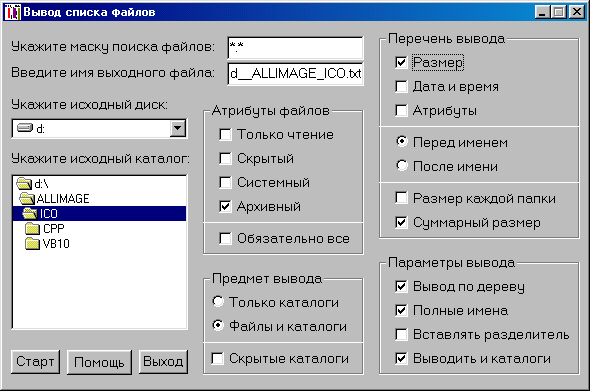This screenshot has height=391, width=590.
Task: Click the open ICO folder icon
Action: click(x=30, y=213)
